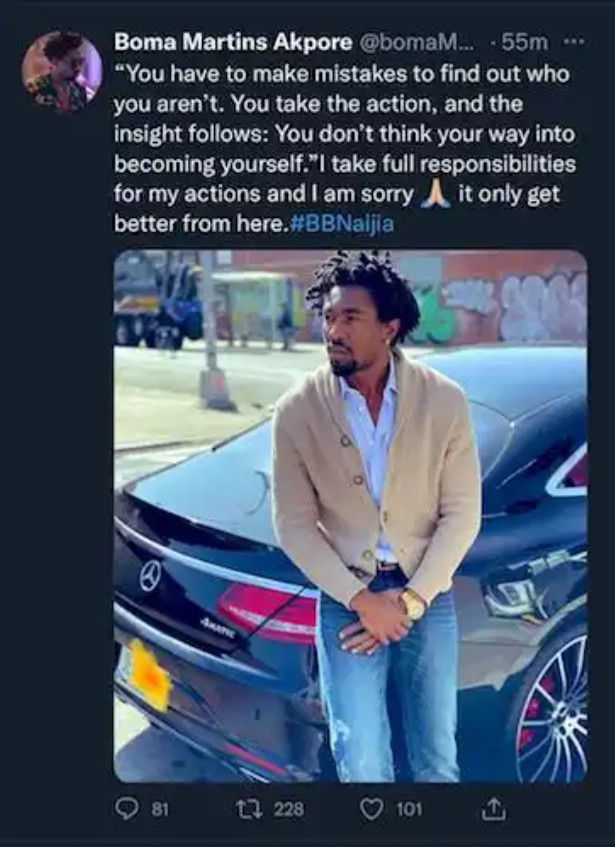
Task: Open the 55m timestamp link
Action: (x=524, y=42)
